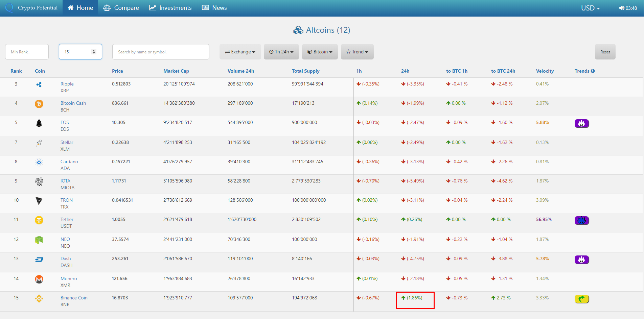
Task: Open the Binance Coin link
Action: (74, 298)
